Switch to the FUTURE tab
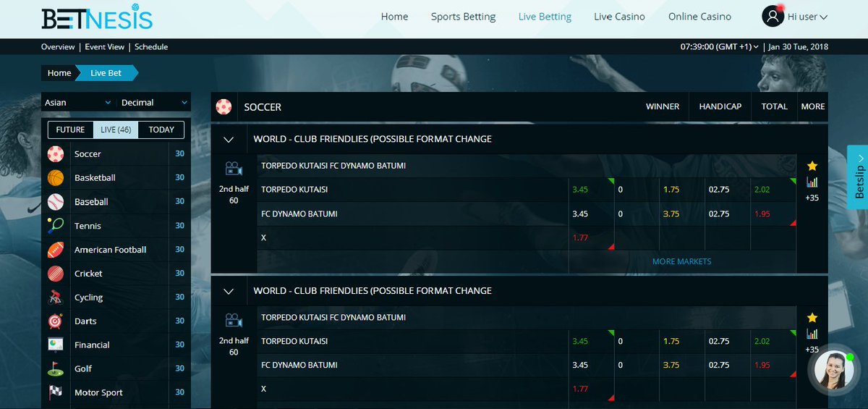The width and height of the screenshot is (868, 409). pos(71,130)
